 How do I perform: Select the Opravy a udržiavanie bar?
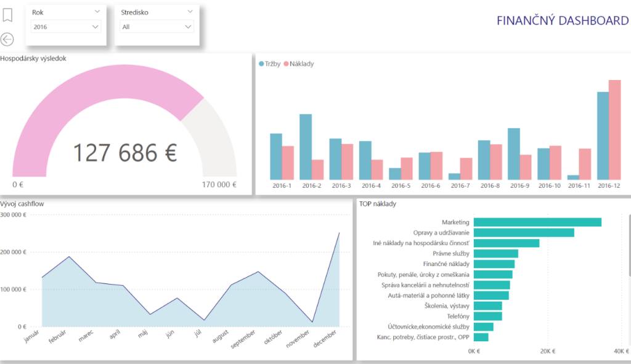pyautogui.click(x=524, y=232)
